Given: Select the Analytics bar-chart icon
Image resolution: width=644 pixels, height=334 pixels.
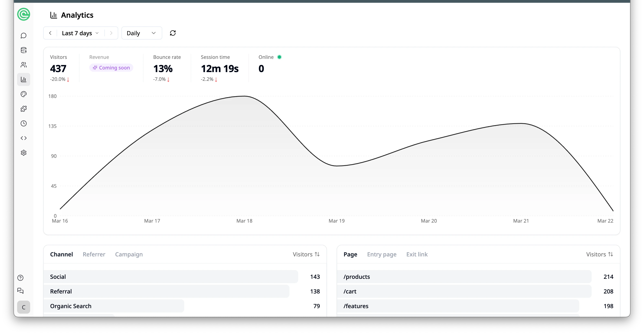Looking at the screenshot, I should 23,79.
